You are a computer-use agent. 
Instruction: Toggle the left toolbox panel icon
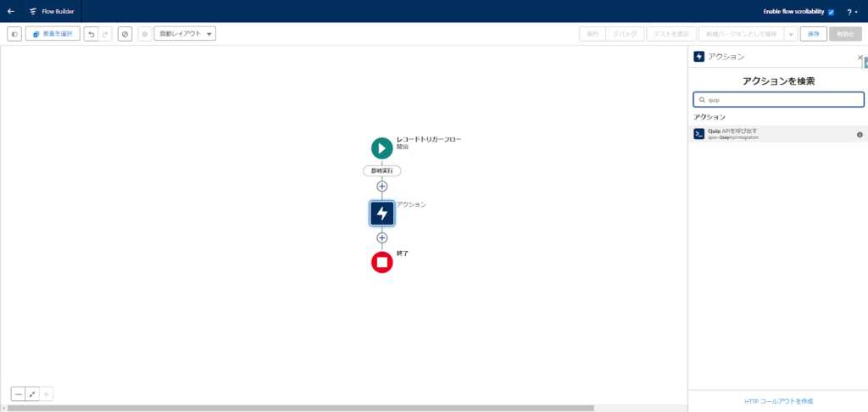[x=14, y=34]
